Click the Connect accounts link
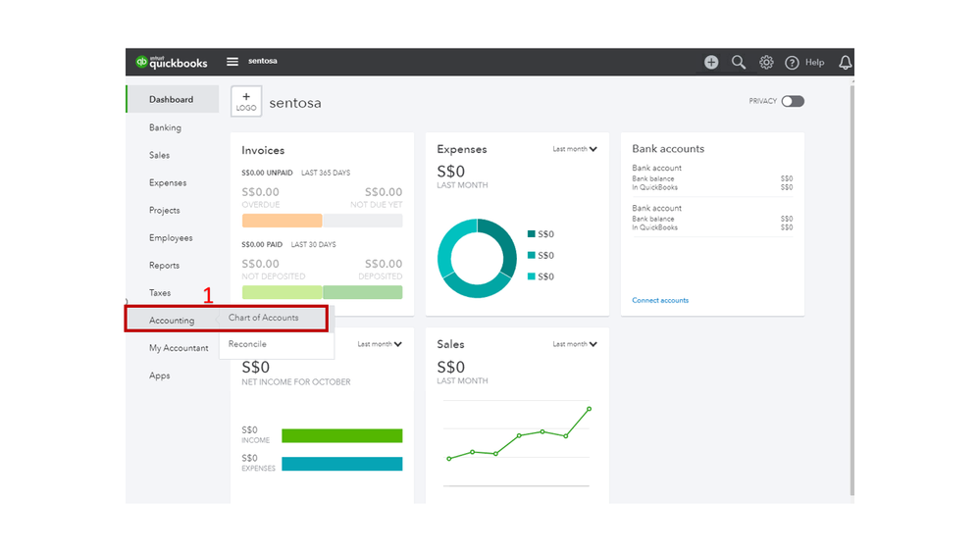Image resolution: width=980 pixels, height=551 pixels. click(660, 300)
